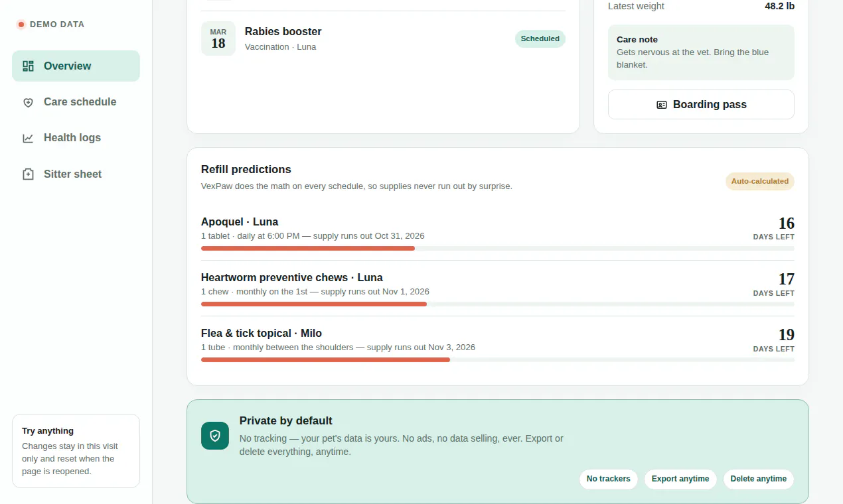Click the 17 days left counter

(774, 284)
